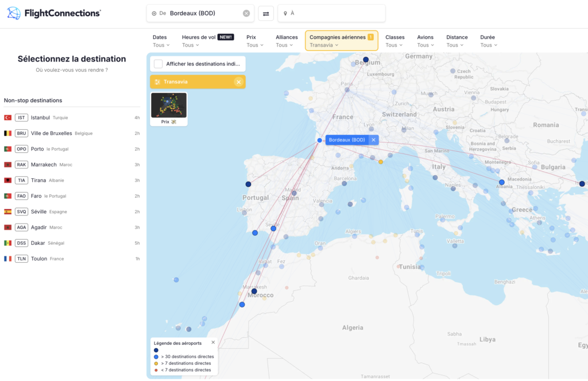Select Séville SVQ destination row
588x381 pixels.
[x=72, y=211]
